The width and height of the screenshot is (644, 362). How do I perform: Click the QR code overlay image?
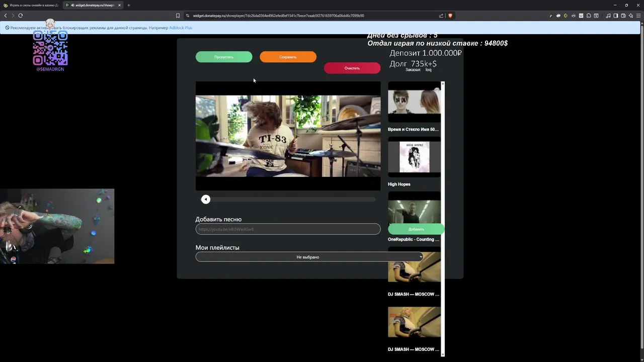[50, 48]
